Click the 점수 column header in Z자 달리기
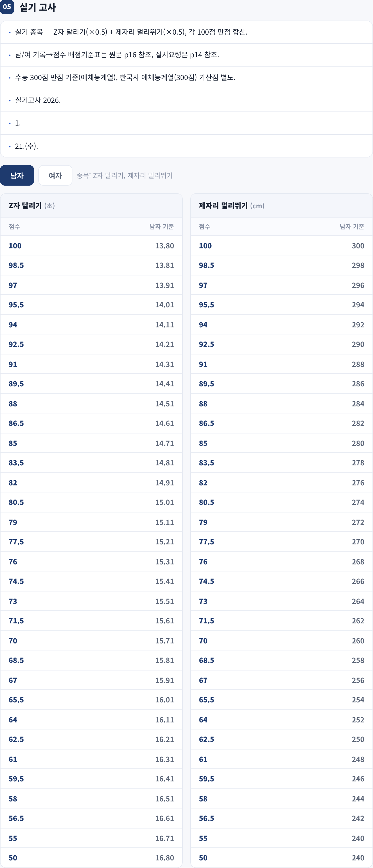The width and height of the screenshot is (373, 868). tap(15, 226)
